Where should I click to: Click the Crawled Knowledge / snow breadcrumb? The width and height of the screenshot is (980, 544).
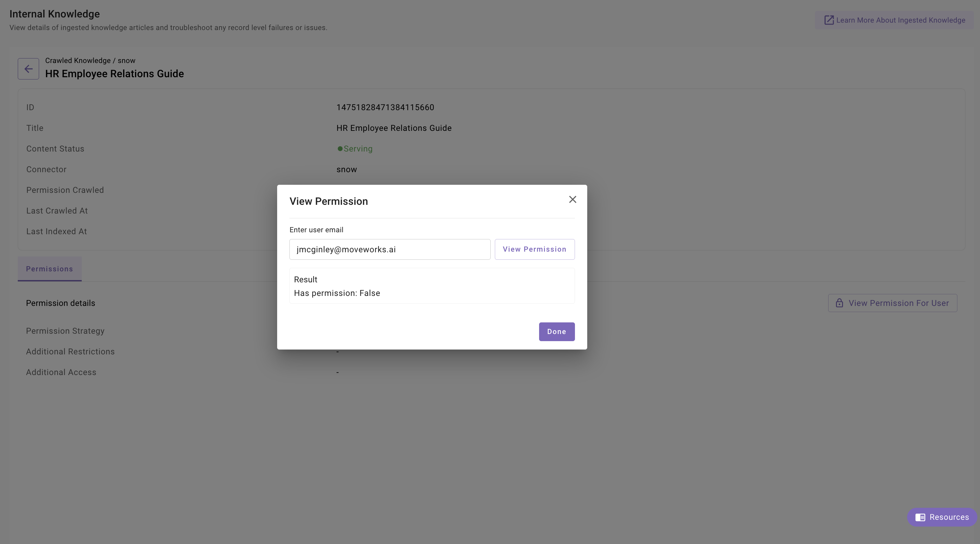(90, 60)
